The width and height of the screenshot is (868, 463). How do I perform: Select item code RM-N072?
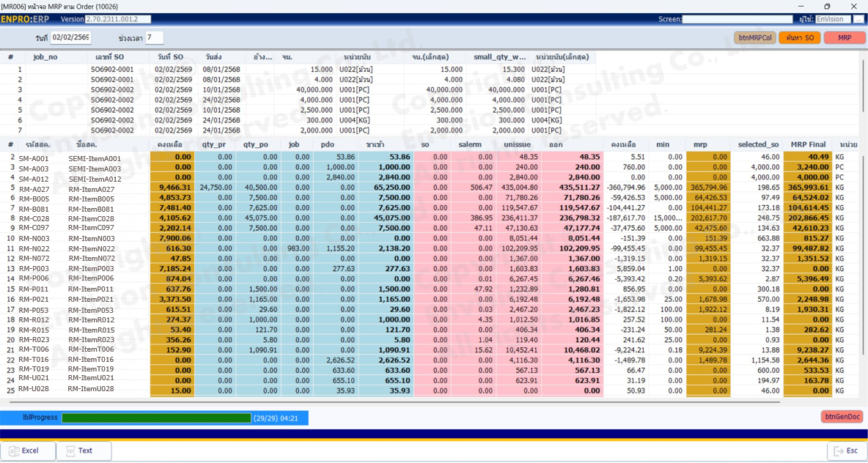(34, 259)
